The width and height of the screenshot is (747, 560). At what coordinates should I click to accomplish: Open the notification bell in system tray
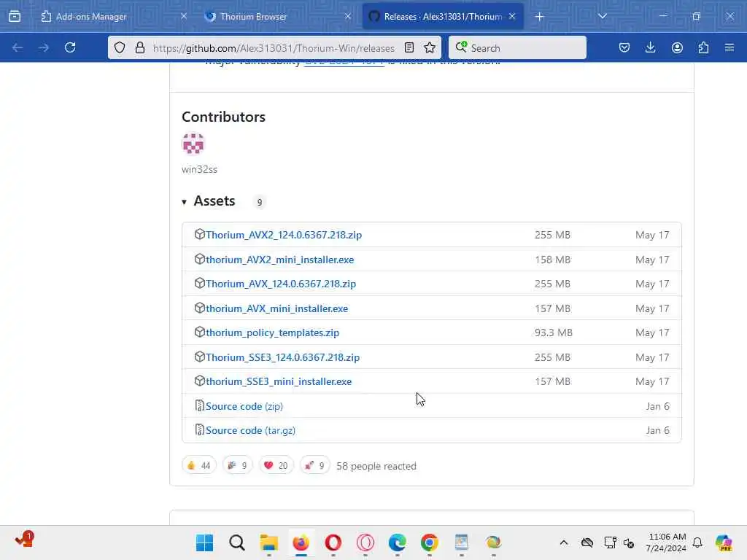pos(697,542)
